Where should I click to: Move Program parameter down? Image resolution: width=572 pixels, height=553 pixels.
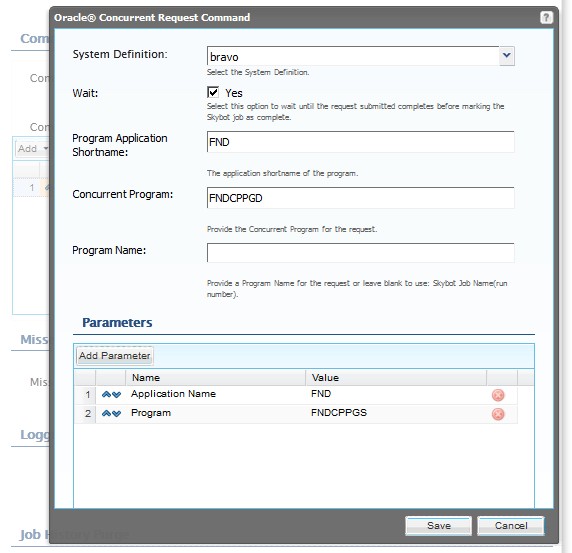click(116, 414)
